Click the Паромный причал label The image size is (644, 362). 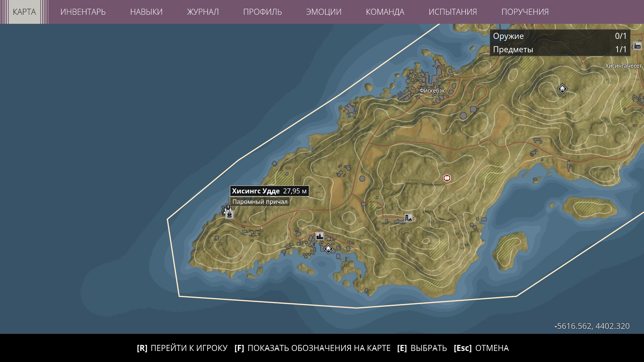coord(260,202)
